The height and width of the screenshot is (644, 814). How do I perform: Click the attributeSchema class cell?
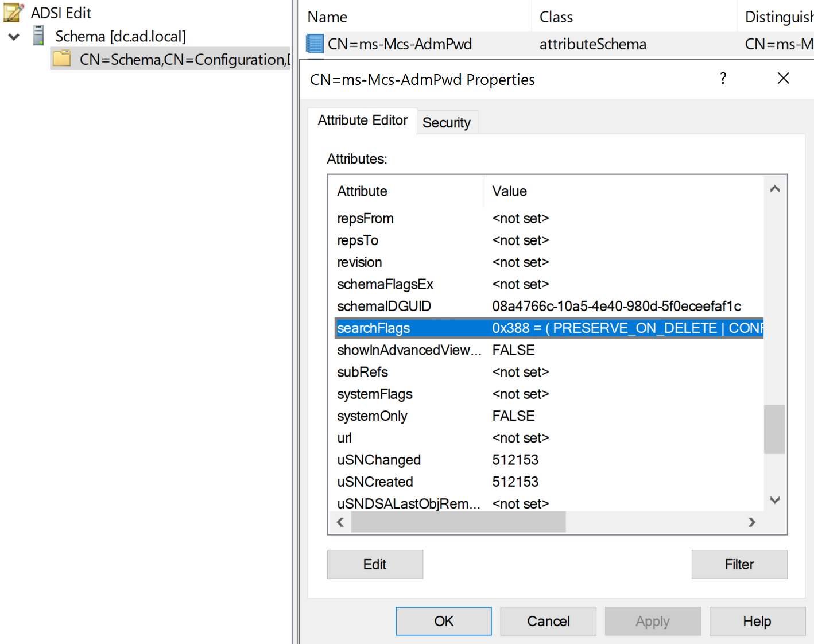592,44
